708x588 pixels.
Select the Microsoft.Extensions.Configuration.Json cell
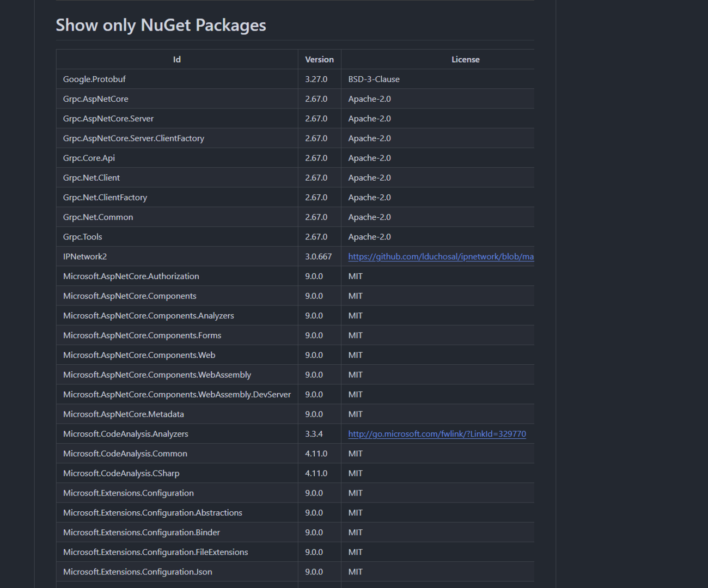[x=138, y=572]
